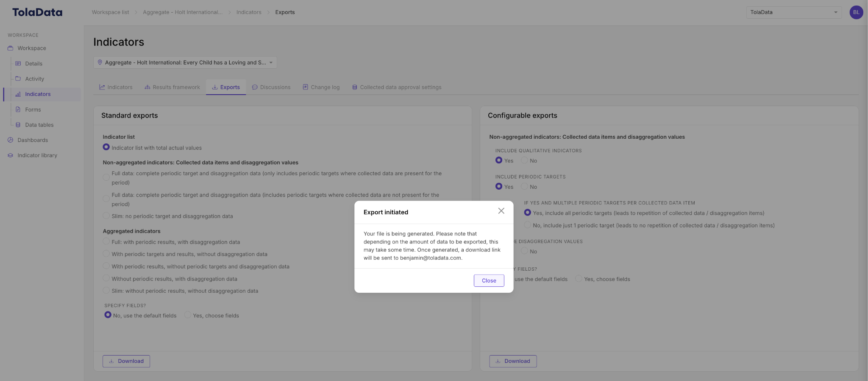Select No, include just 1 periodic target
This screenshot has height=381, width=868.
(528, 225)
